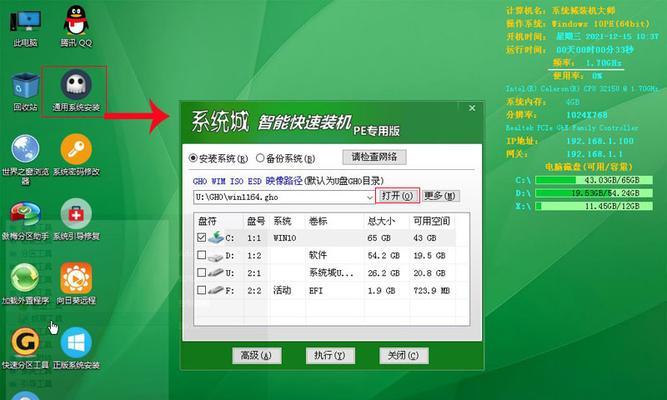Expand the image path dropdown arrow

(x=369, y=197)
